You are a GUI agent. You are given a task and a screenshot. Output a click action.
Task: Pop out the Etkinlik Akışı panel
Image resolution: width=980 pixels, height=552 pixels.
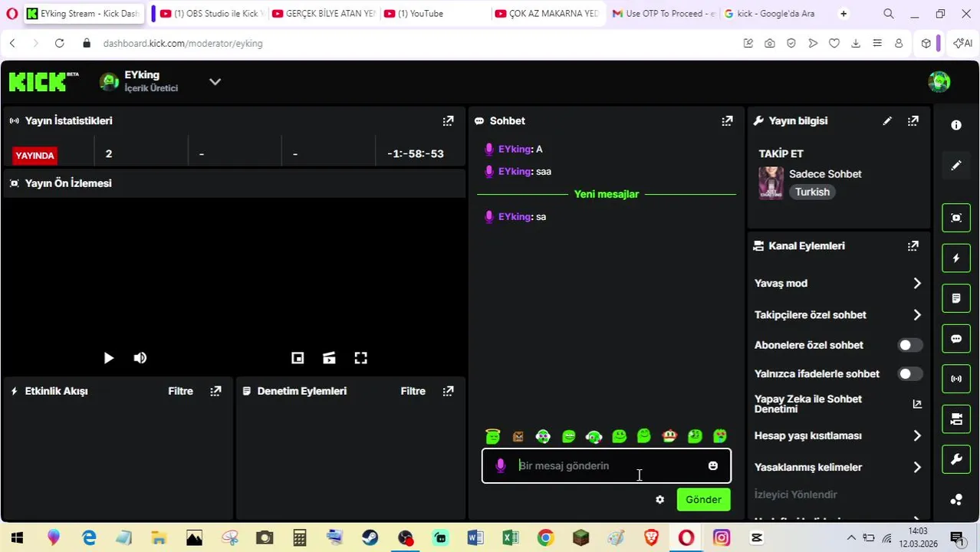pos(216,391)
